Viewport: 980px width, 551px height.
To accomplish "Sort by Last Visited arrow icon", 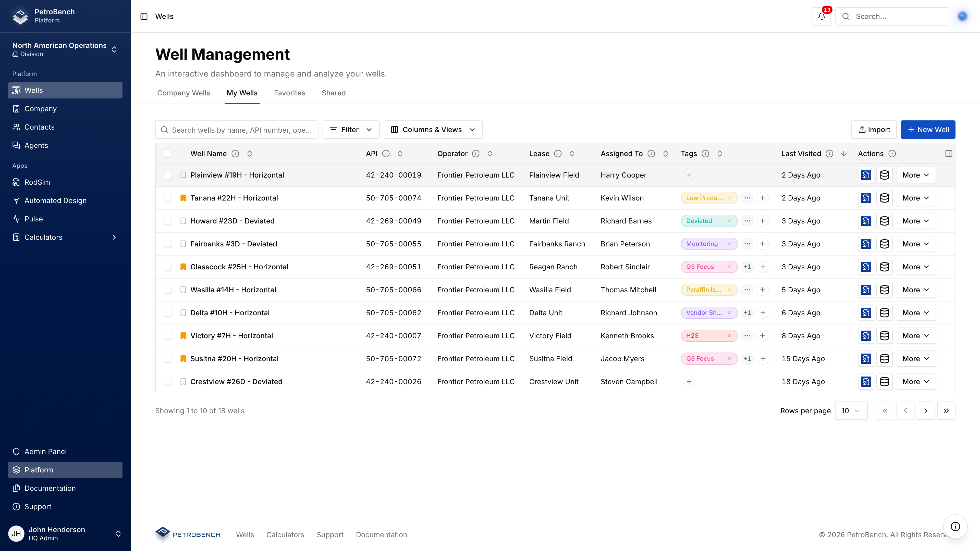I will (x=843, y=154).
